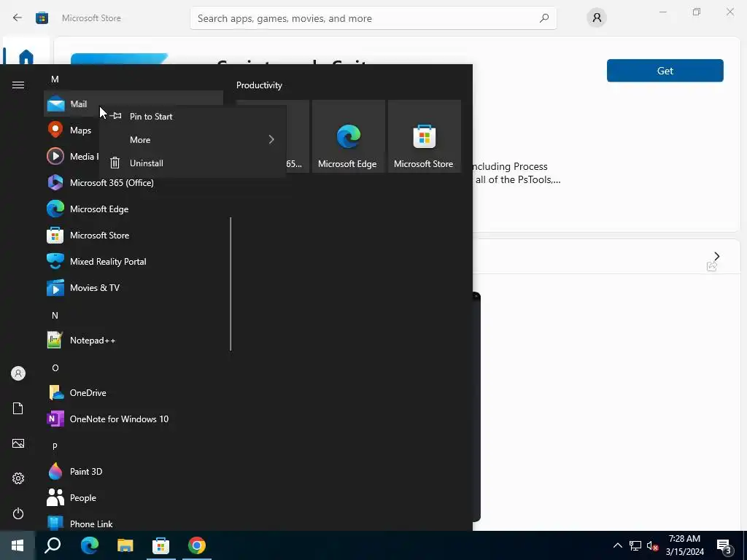
Task: Click the N letter section header
Action: pos(55,315)
